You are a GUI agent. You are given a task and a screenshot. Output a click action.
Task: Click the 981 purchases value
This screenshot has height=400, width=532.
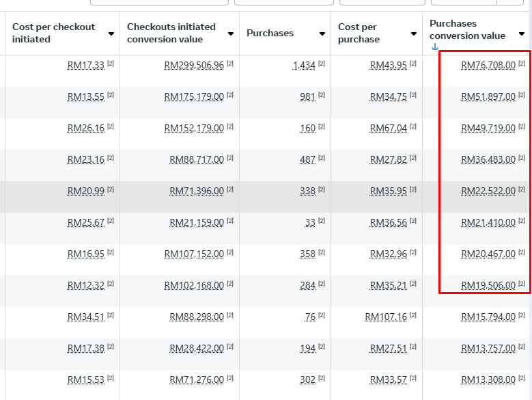pos(307,97)
